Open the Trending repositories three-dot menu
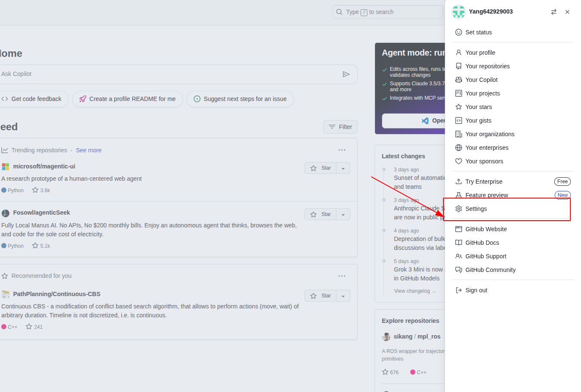 (342, 150)
